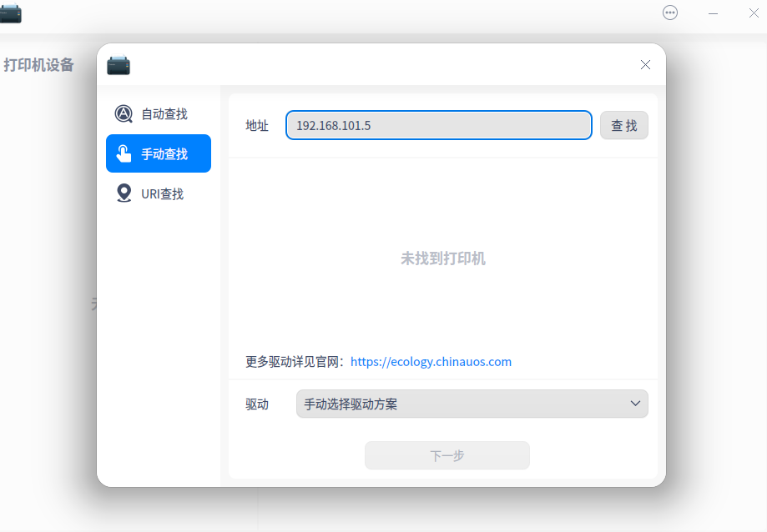
Task: Click the address field with 192.168.101.5
Action: [439, 125]
